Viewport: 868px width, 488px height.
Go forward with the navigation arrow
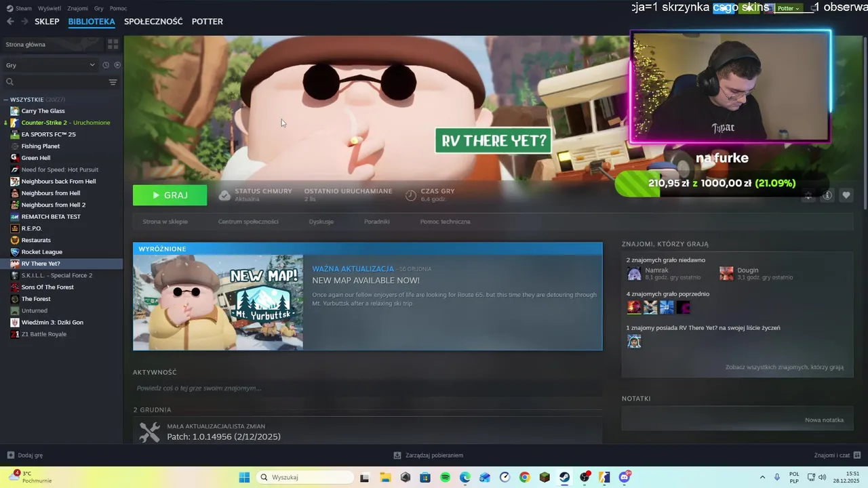click(24, 22)
